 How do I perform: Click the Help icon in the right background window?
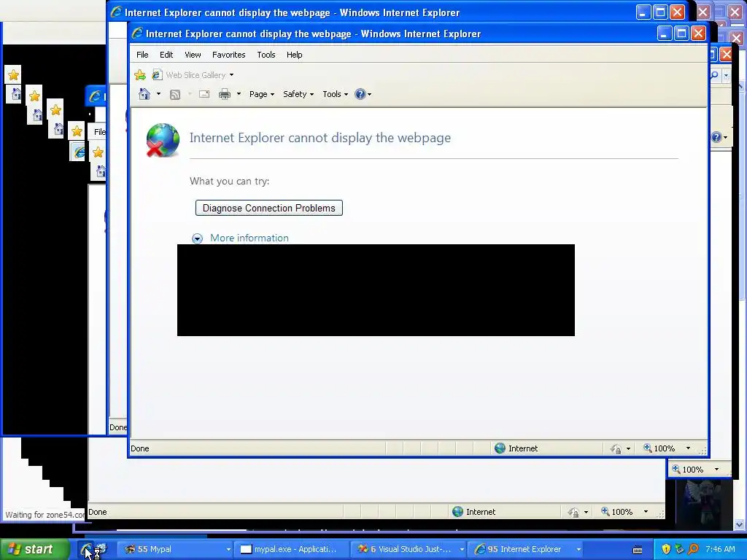716,137
